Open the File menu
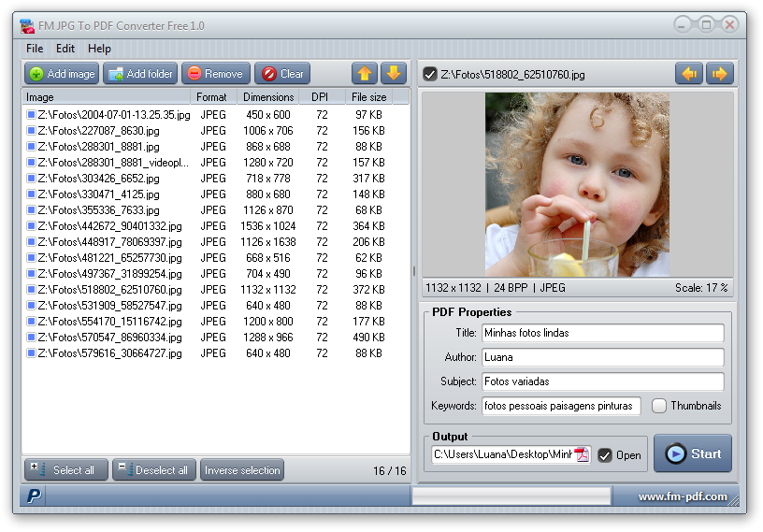This screenshot has width=763, height=532. [x=35, y=49]
